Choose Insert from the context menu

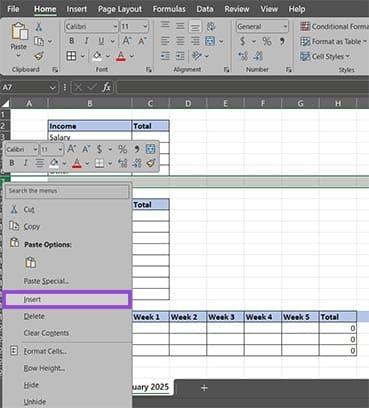(67, 299)
